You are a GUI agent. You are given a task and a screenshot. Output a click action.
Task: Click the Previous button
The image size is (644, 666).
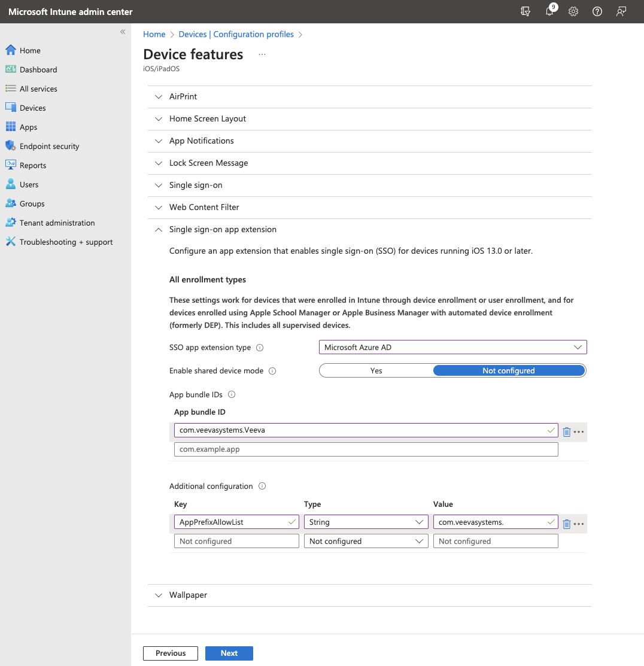(171, 653)
